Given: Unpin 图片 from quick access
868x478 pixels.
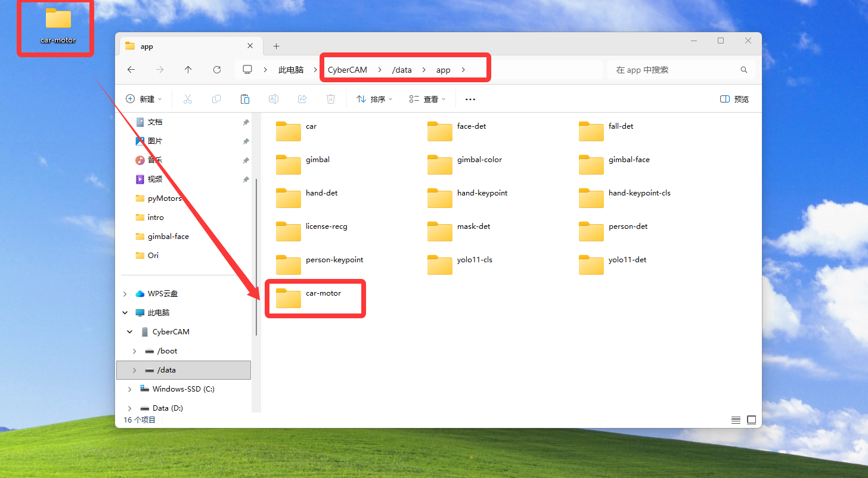Looking at the screenshot, I should (246, 141).
